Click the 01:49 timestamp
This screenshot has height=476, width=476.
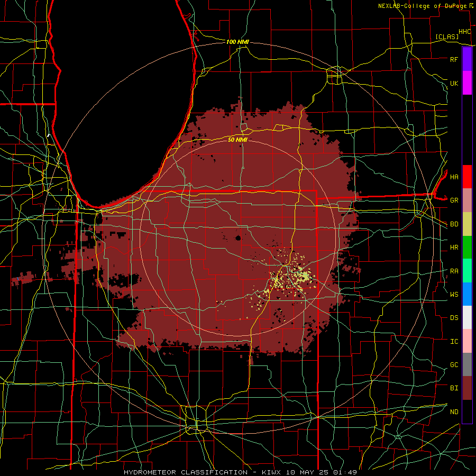click(x=345, y=472)
